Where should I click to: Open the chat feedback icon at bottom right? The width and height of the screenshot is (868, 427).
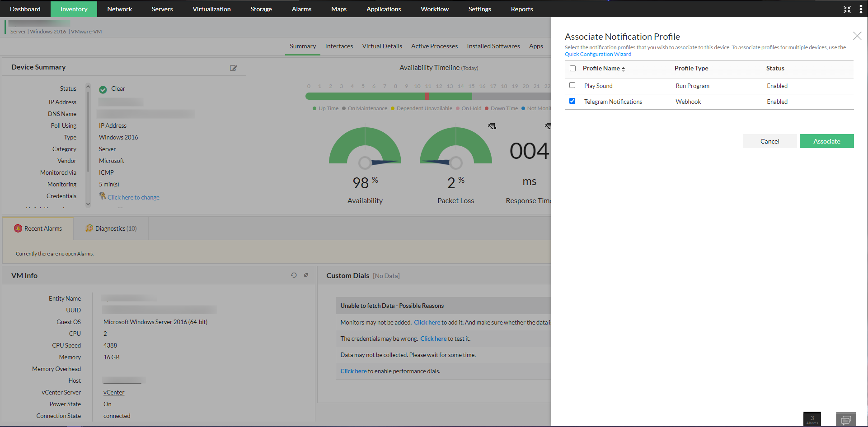coord(845,419)
